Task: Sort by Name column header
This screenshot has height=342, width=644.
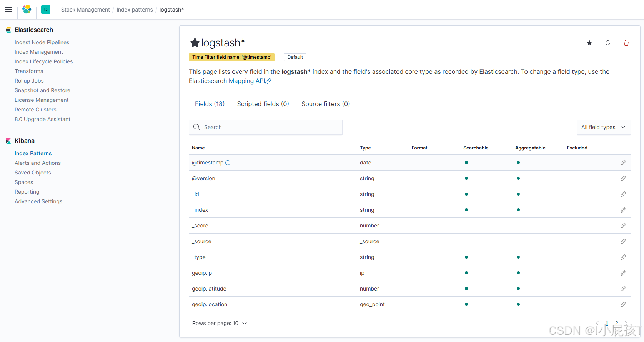Action: 198,148
